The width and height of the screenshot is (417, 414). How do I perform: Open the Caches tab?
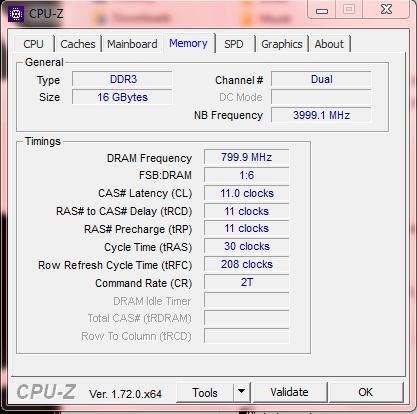pyautogui.click(x=78, y=44)
